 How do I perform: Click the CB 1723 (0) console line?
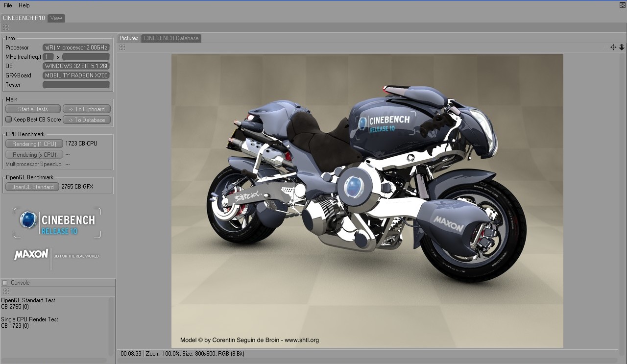tap(15, 326)
